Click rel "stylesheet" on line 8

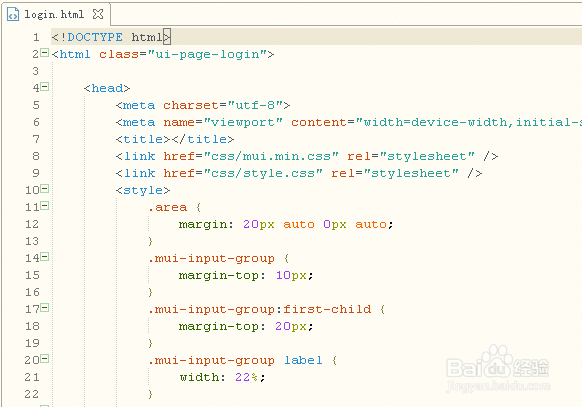[427, 156]
